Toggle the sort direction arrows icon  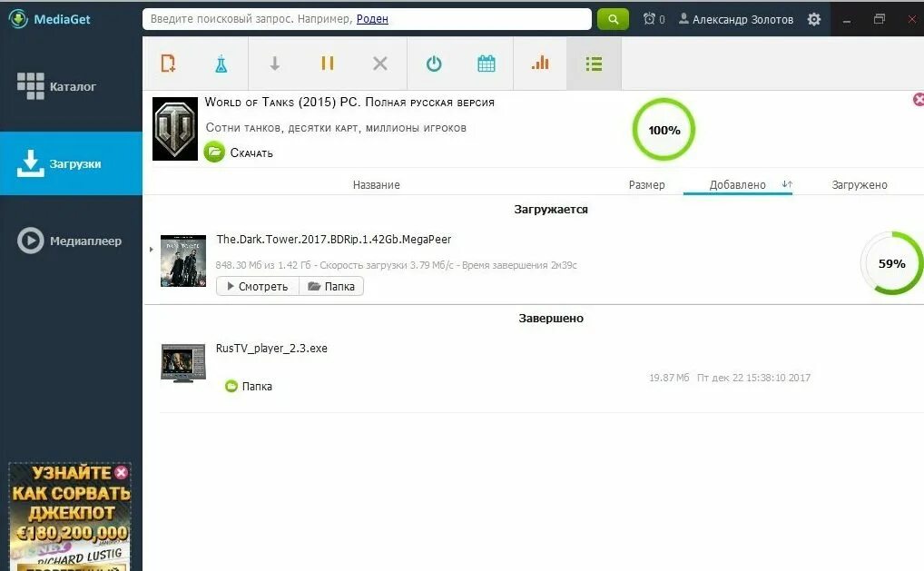pyautogui.click(x=787, y=184)
